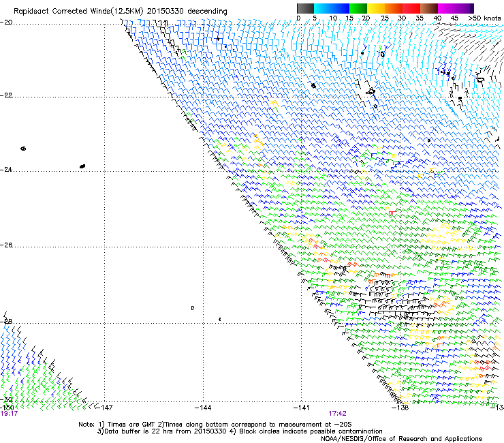Click the '20150330 descending' text in the title
The width and height of the screenshot is (504, 443).
click(x=187, y=12)
